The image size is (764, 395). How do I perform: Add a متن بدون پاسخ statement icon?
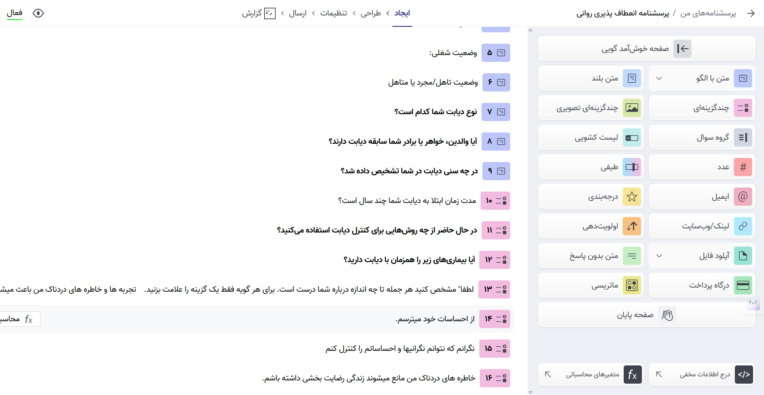click(632, 256)
